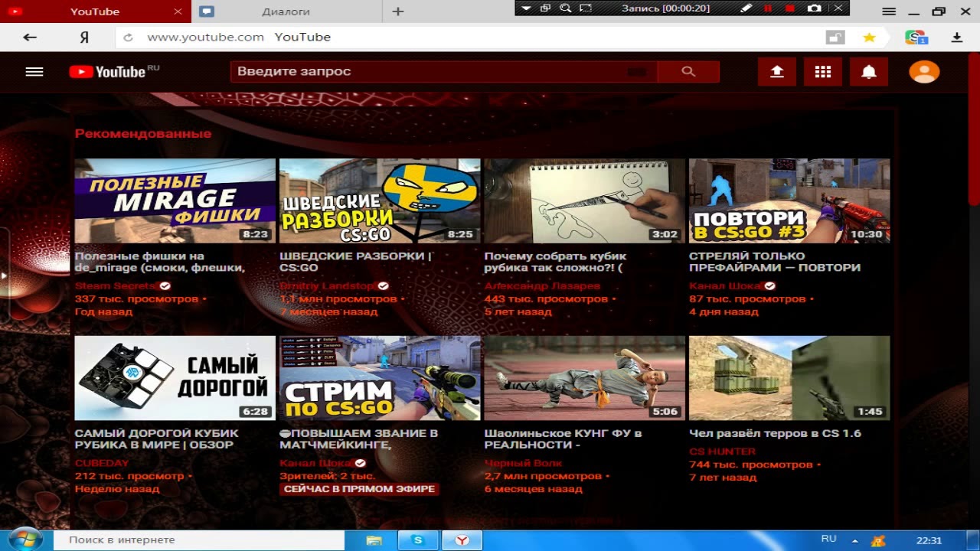Image resolution: width=980 pixels, height=551 pixels.
Task: Click the Рекомендованные section heading
Action: tap(142, 133)
